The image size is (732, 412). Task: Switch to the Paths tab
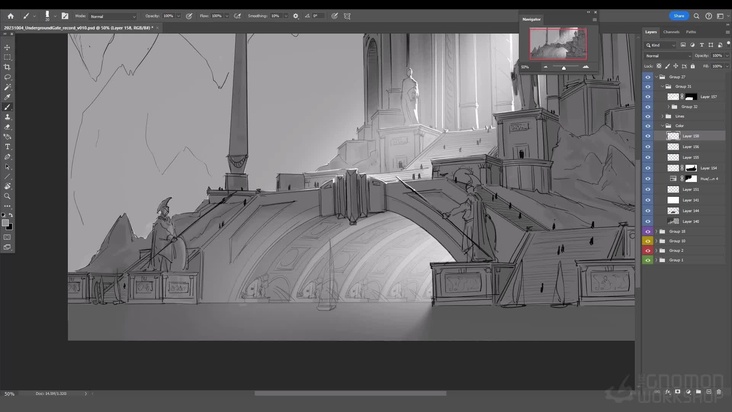[691, 32]
